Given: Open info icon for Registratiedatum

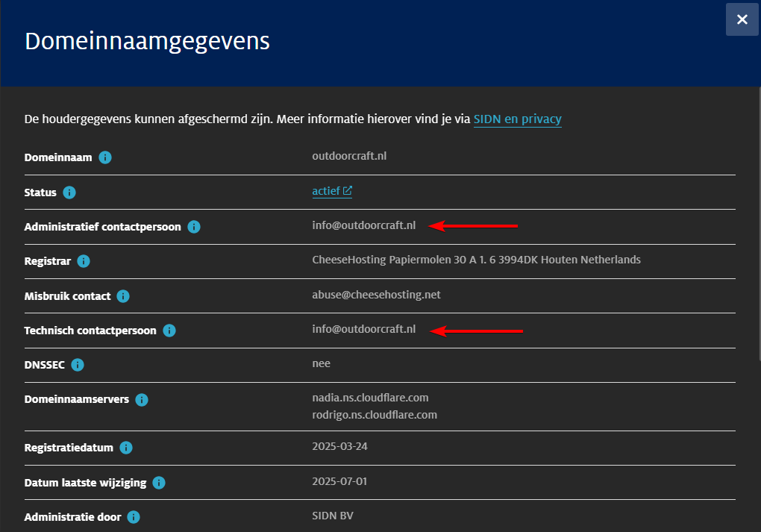Looking at the screenshot, I should [126, 448].
